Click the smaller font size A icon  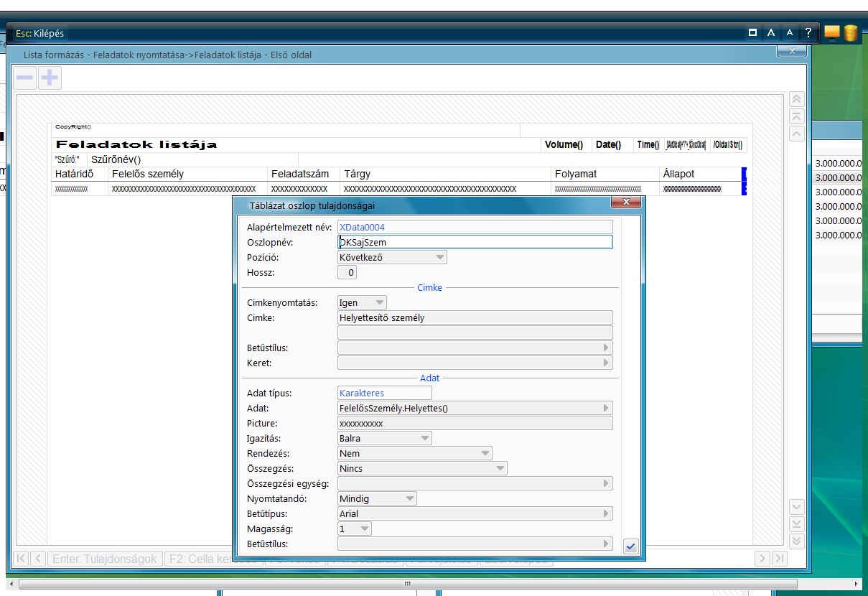[789, 32]
